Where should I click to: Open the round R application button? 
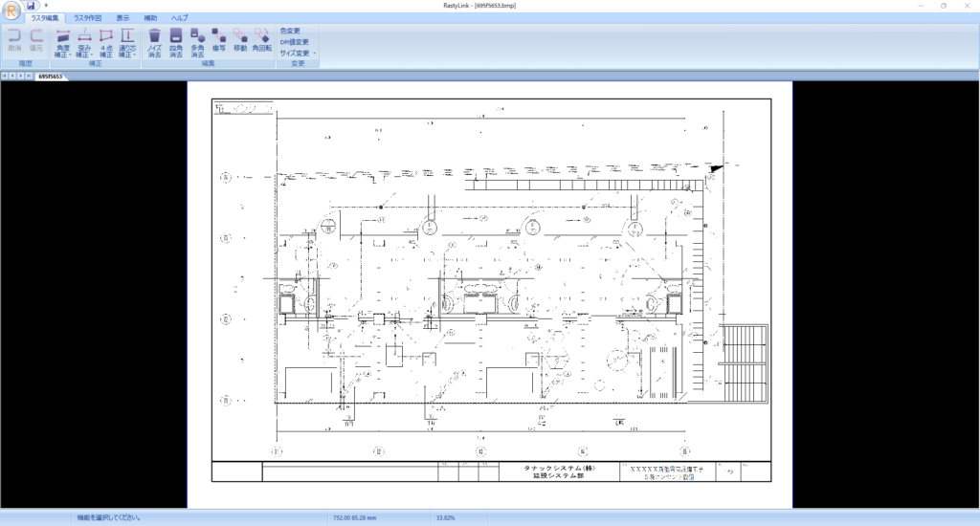(x=11, y=11)
